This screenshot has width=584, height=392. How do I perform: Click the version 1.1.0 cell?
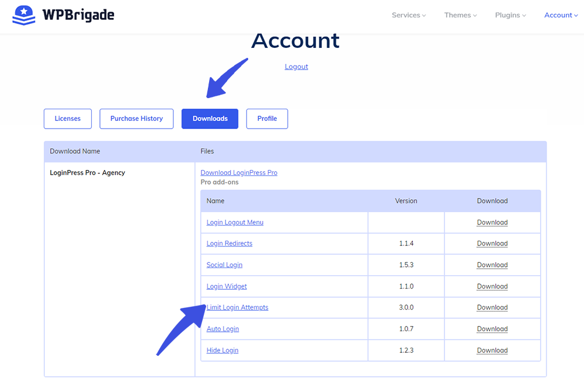point(406,286)
